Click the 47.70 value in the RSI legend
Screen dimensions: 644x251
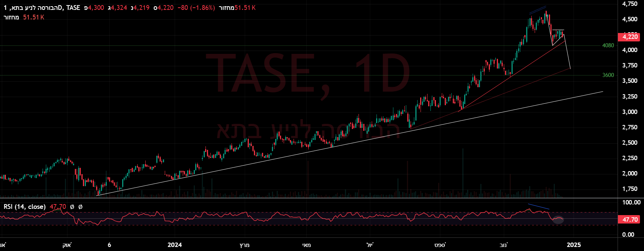click(58, 207)
